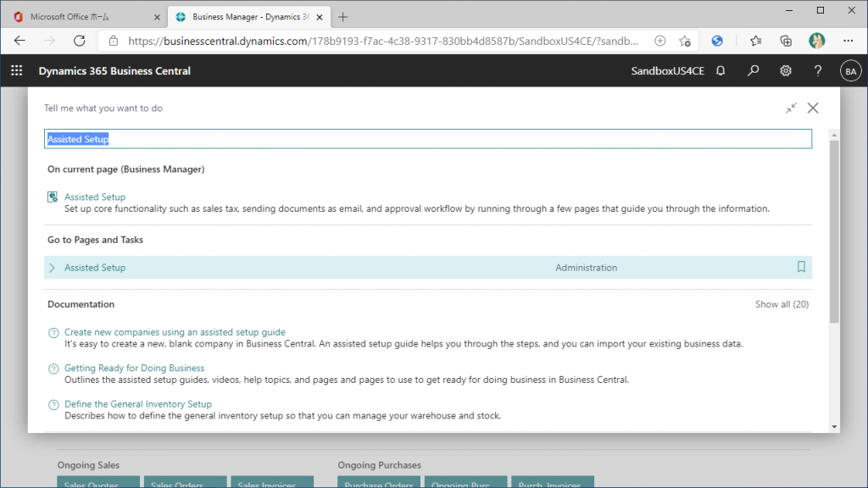Image resolution: width=868 pixels, height=488 pixels.
Task: Click the Assisted Setup action icon
Action: [x=53, y=197]
